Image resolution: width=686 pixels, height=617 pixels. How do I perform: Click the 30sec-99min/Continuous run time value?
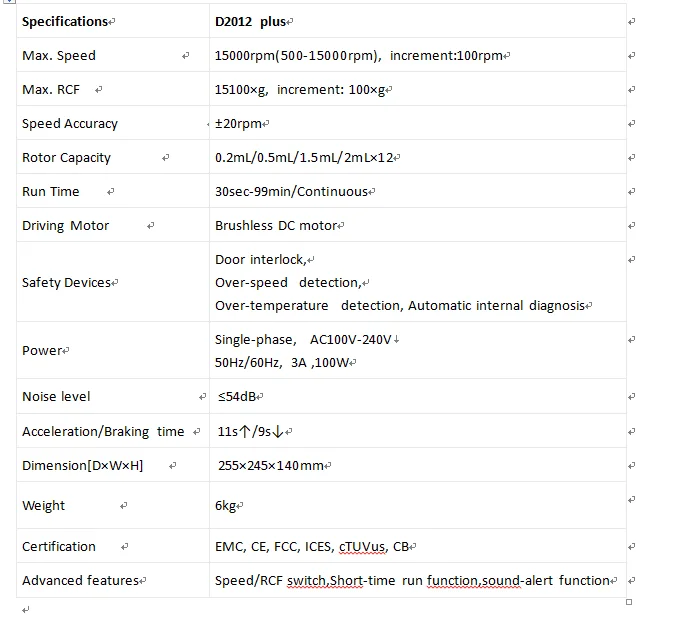[x=291, y=192]
